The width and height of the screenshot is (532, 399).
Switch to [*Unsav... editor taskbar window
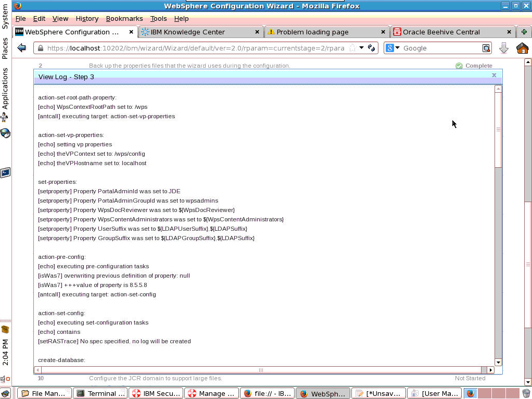378,393
